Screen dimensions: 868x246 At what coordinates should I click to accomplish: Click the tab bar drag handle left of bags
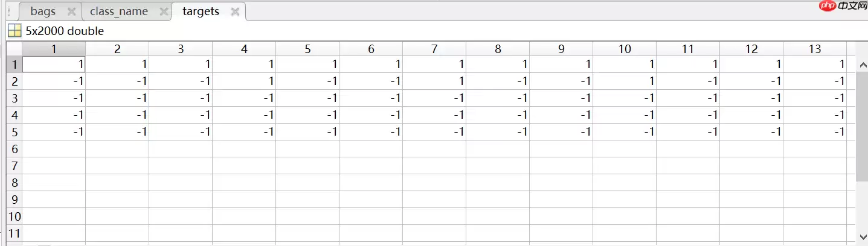click(x=9, y=11)
